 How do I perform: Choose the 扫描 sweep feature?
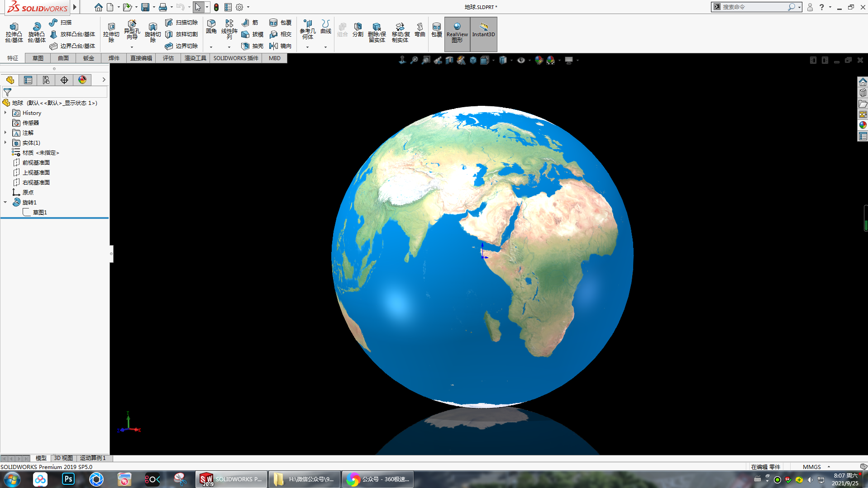point(61,22)
